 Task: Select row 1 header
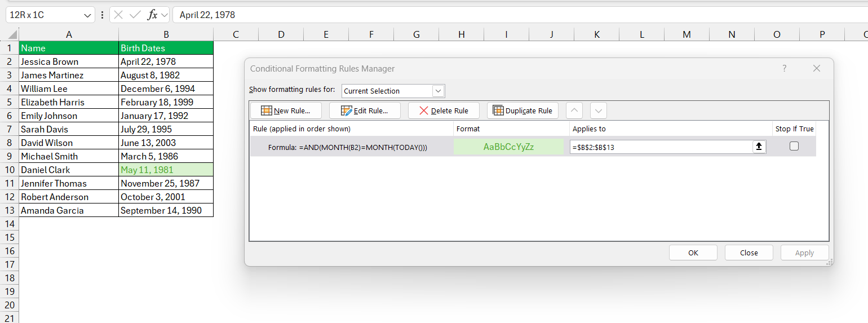pyautogui.click(x=9, y=48)
